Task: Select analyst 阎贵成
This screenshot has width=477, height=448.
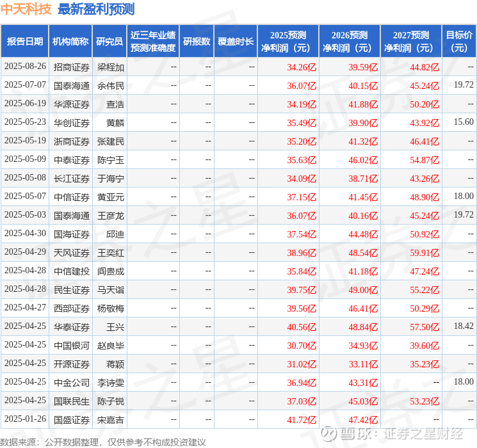Action: click(x=110, y=271)
